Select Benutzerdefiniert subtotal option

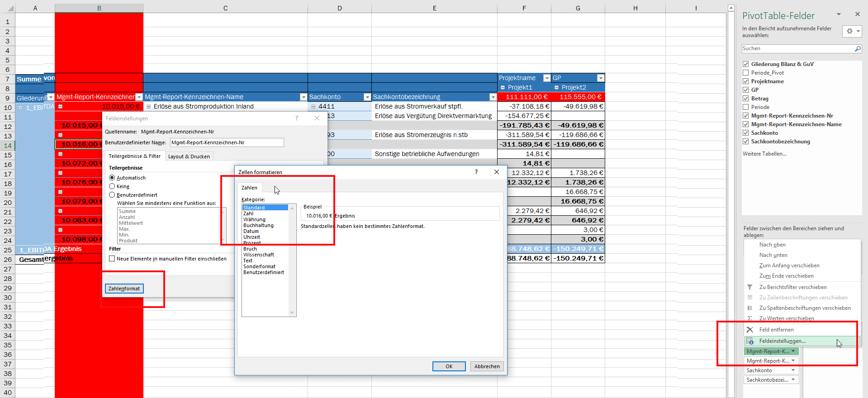coord(112,195)
